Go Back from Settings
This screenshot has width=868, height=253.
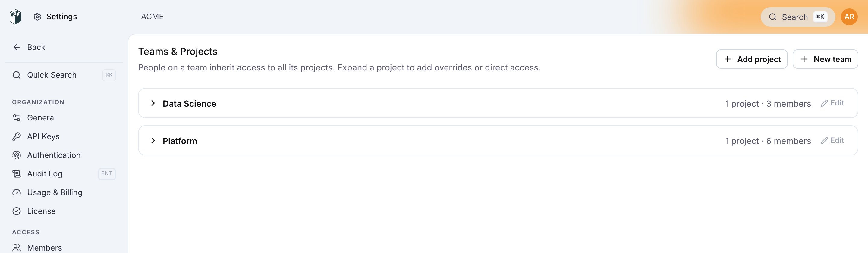pos(64,47)
